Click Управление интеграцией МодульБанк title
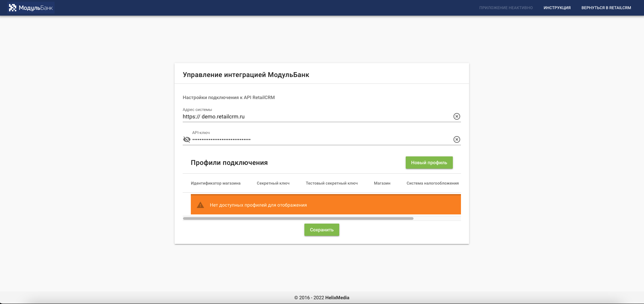 point(246,75)
